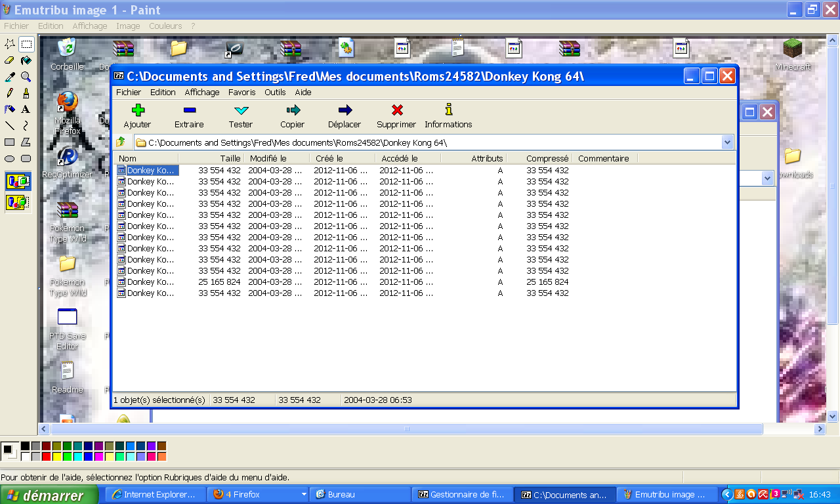Select the Magnifier tool in Paint
Image resolution: width=840 pixels, height=504 pixels.
point(25,77)
